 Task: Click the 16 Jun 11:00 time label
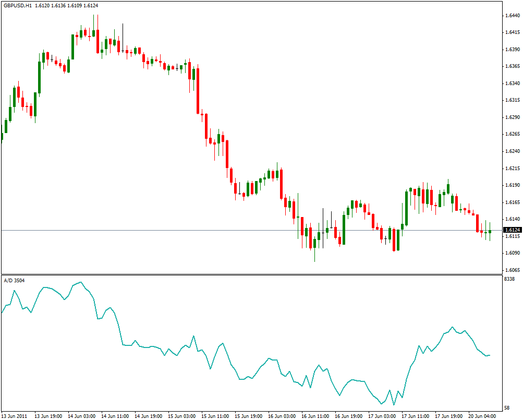point(315,416)
